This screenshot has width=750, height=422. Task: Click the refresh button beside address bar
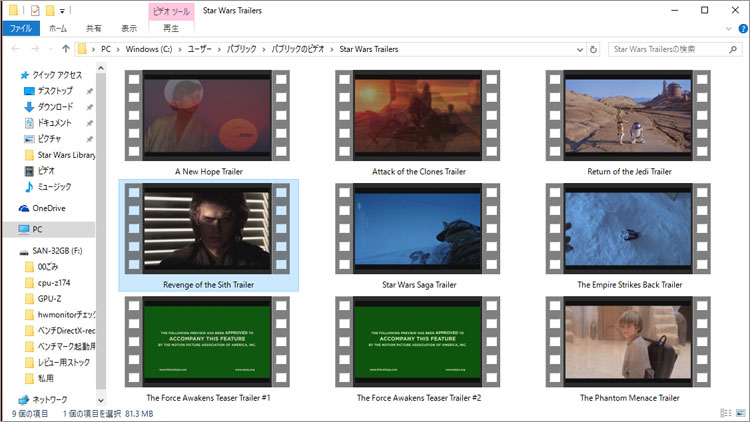tap(594, 48)
